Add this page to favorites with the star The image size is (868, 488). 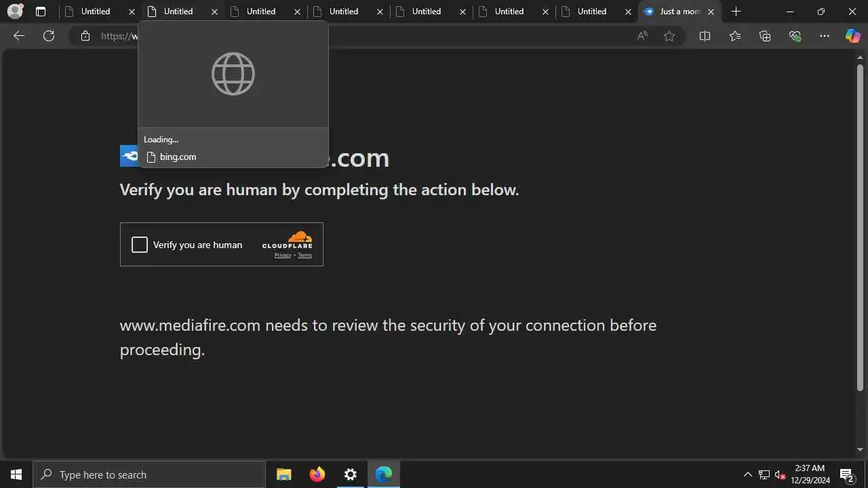pyautogui.click(x=669, y=36)
